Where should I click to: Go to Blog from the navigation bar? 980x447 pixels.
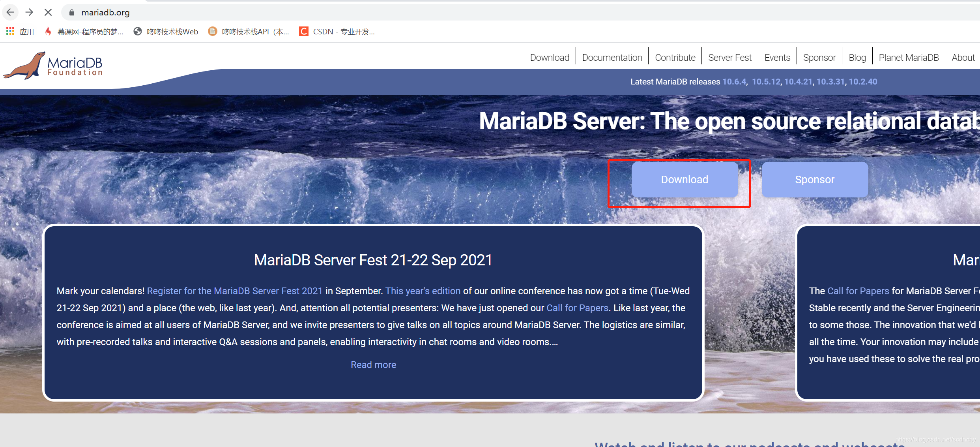point(857,58)
